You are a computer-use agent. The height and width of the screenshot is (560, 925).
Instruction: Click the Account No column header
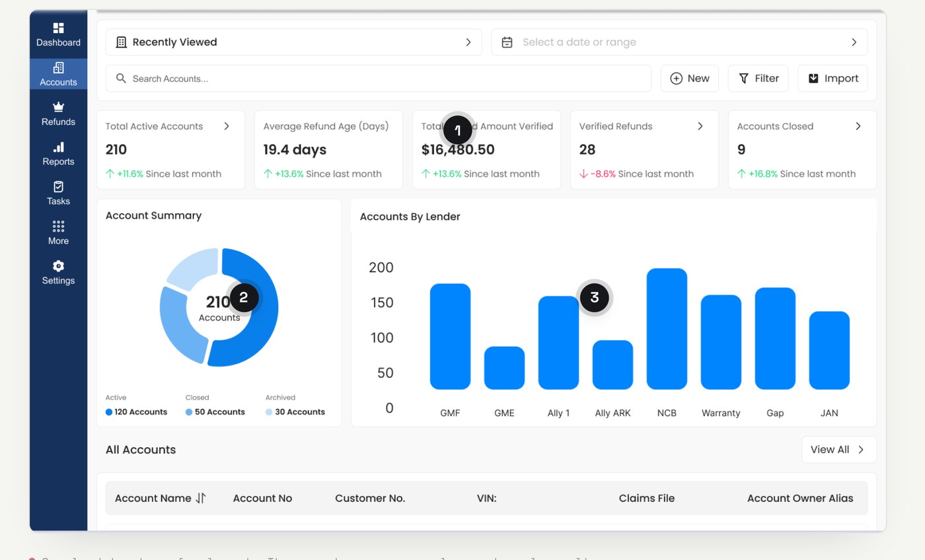coord(262,499)
